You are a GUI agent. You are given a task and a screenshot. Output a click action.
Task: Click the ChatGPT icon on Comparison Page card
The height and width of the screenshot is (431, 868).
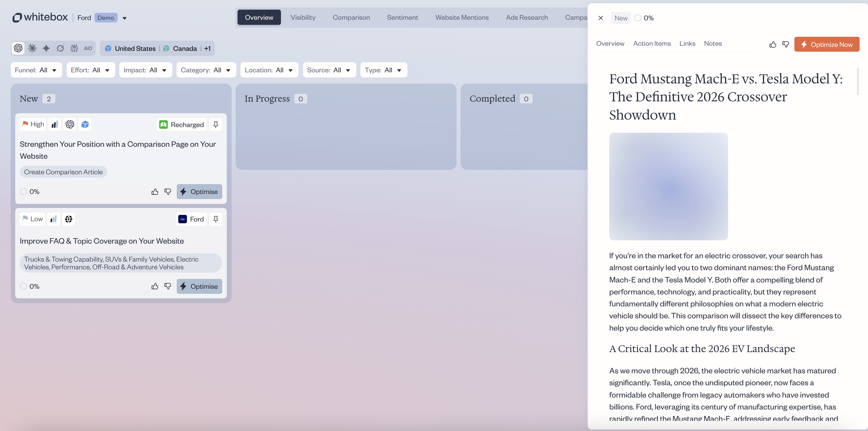click(x=70, y=124)
